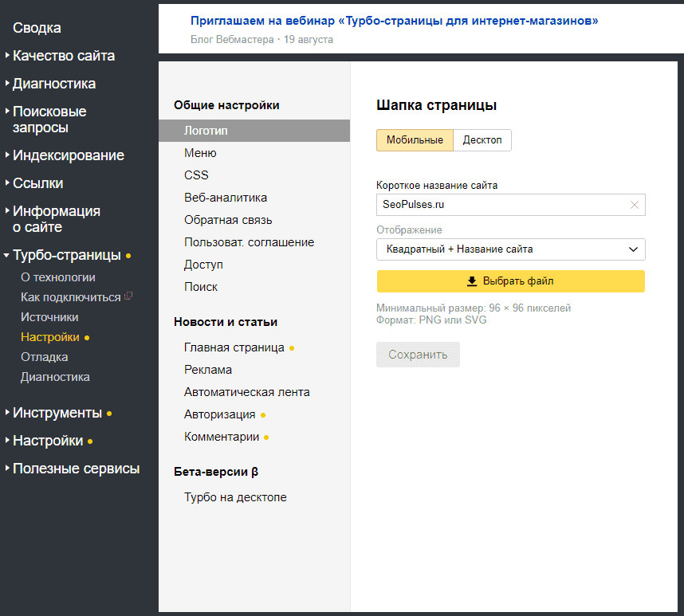Switch to the «Десктоп» tab
This screenshot has width=684, height=616.
483,139
